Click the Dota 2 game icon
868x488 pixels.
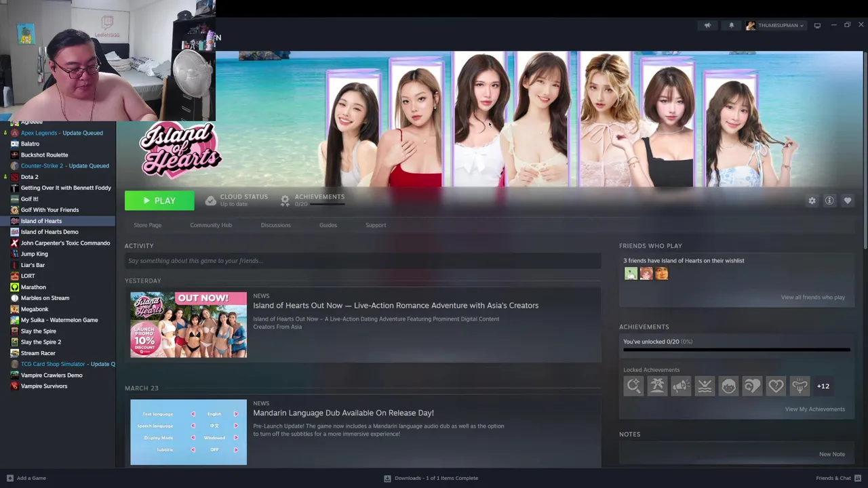14,177
